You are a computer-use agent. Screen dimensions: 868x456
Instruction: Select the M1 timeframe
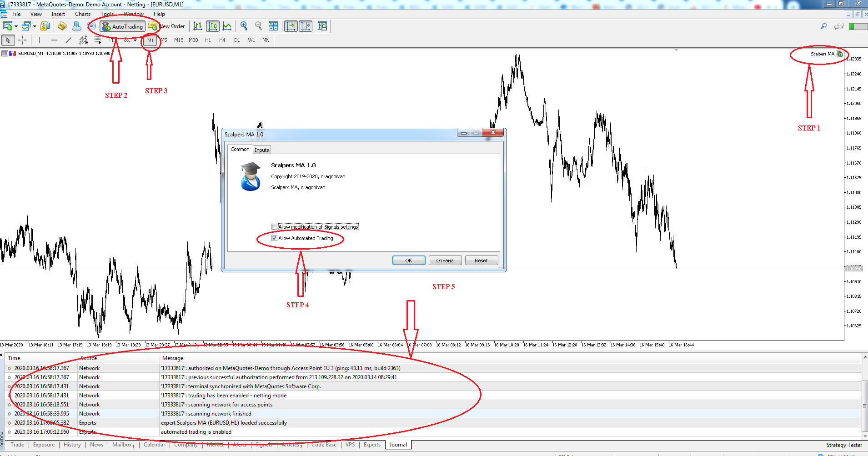coord(151,40)
